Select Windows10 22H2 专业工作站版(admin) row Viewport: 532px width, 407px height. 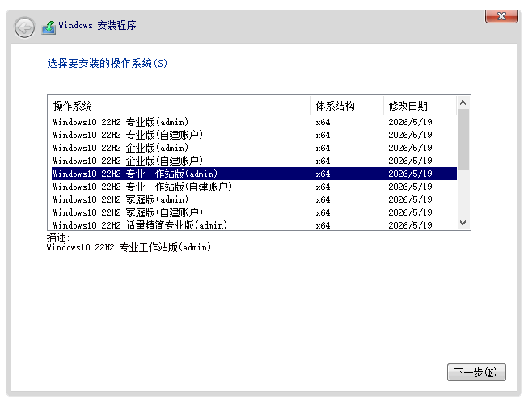(254, 174)
